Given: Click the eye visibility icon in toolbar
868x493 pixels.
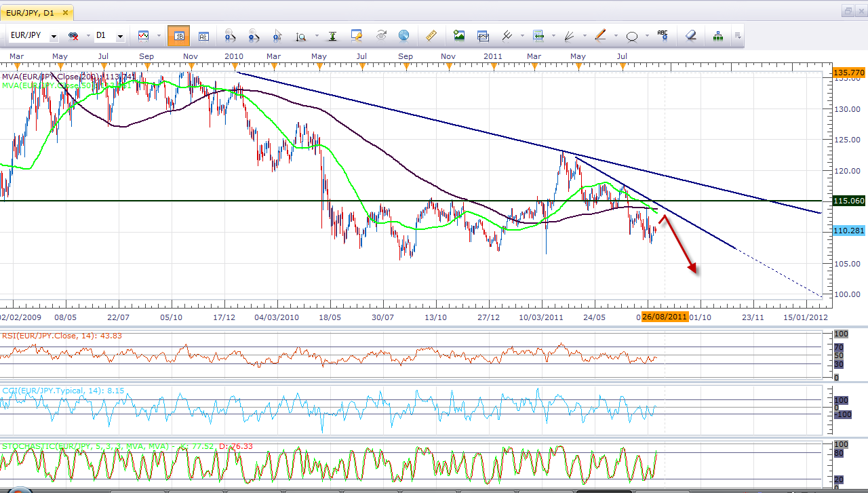Looking at the screenshot, I should click(381, 35).
